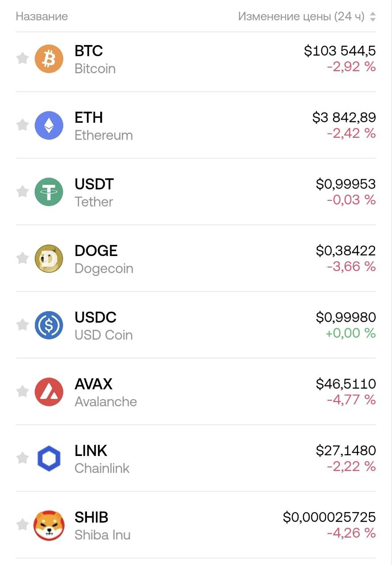Sort using the price change arrows
Viewport: 392px width, 565px height.
point(373,17)
